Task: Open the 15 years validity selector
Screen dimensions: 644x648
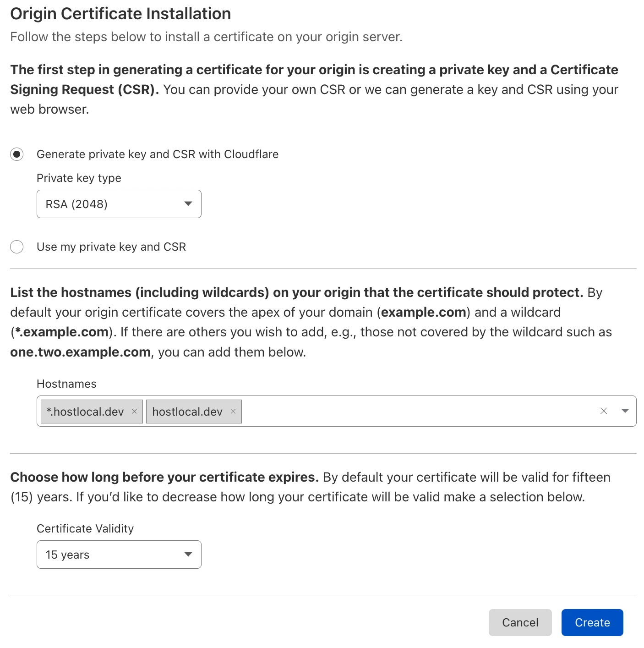Action: coord(119,555)
